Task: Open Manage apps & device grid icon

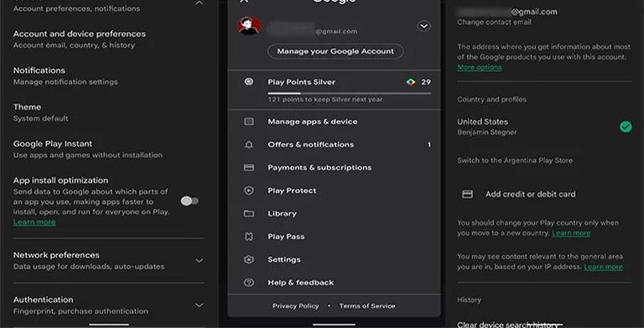Action: [249, 122]
